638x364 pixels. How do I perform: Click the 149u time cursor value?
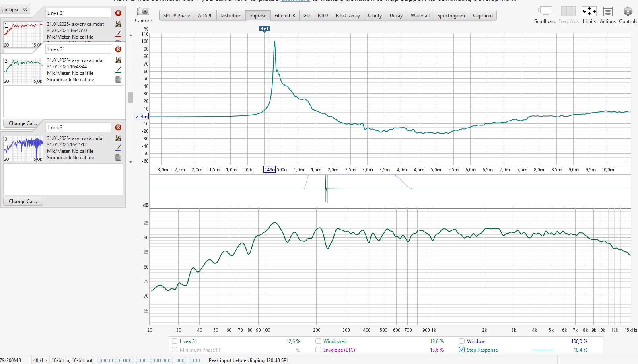pos(269,170)
